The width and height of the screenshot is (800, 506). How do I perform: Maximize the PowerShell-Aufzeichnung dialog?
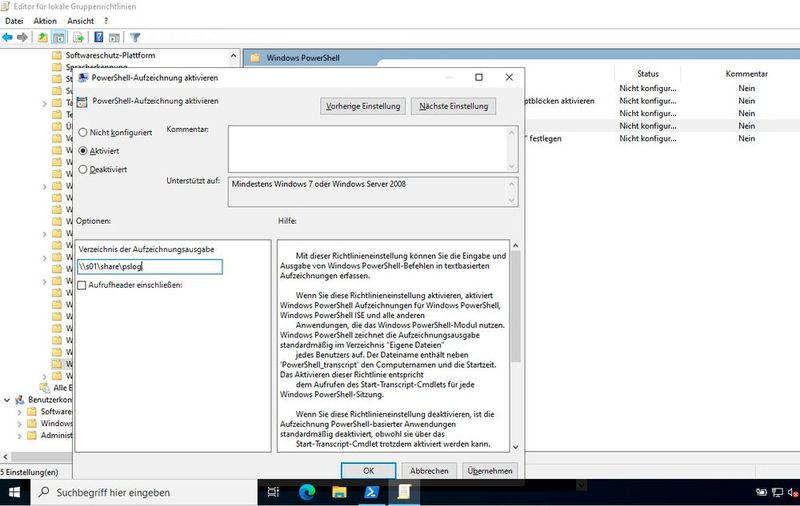[x=479, y=77]
